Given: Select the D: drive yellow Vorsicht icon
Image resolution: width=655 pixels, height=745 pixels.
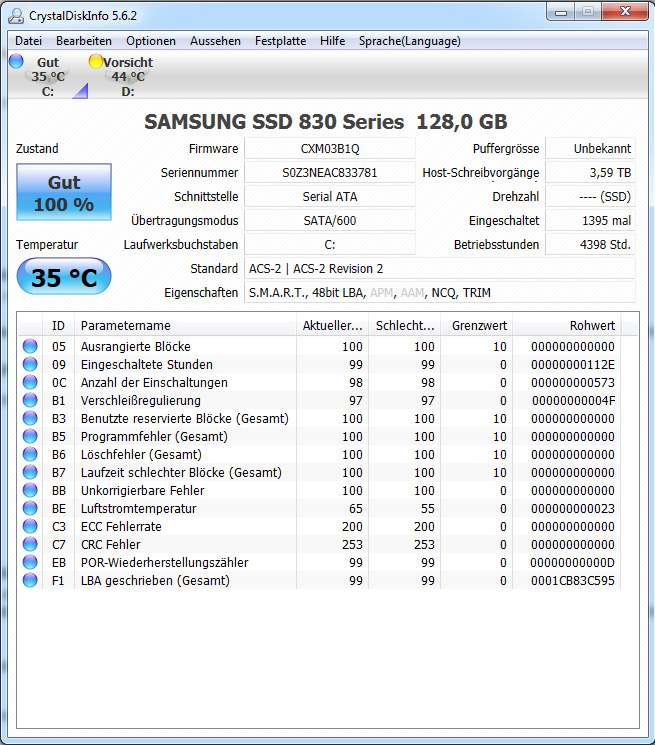Looking at the screenshot, I should (96, 61).
